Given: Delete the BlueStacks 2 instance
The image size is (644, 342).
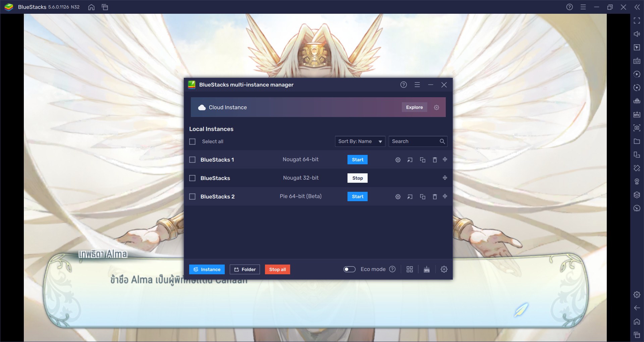Looking at the screenshot, I should point(435,197).
